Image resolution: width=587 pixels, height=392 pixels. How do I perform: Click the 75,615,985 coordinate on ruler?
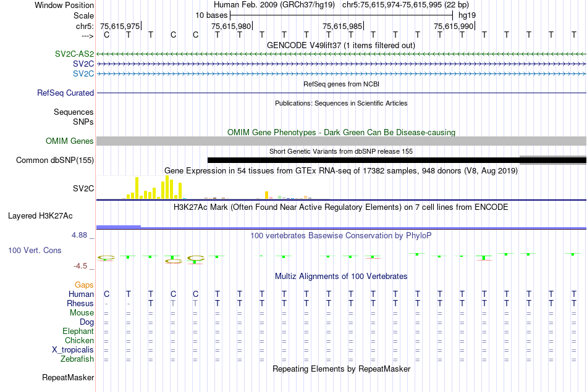coord(342,26)
